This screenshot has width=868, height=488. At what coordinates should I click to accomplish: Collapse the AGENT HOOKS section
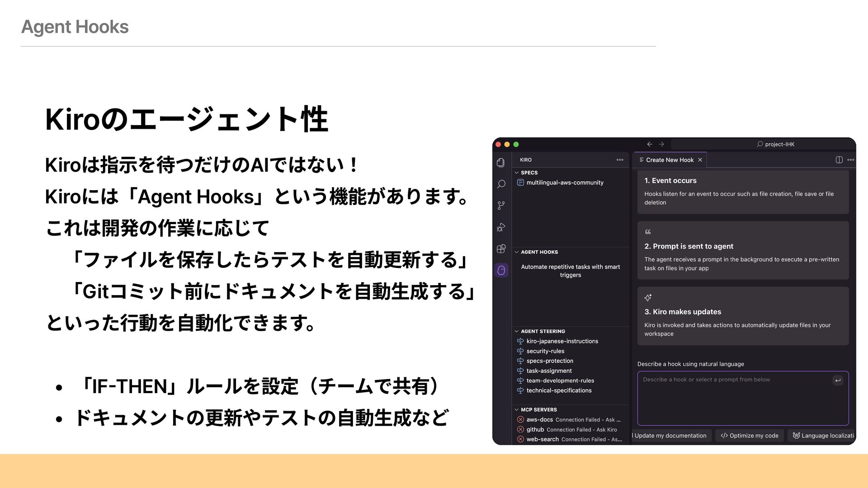(517, 252)
